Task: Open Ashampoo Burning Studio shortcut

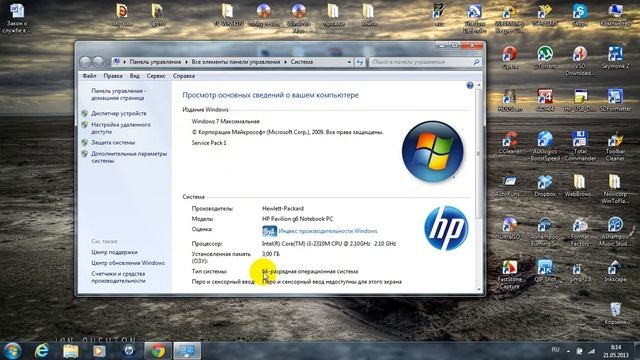Action: pyautogui.click(x=545, y=231)
